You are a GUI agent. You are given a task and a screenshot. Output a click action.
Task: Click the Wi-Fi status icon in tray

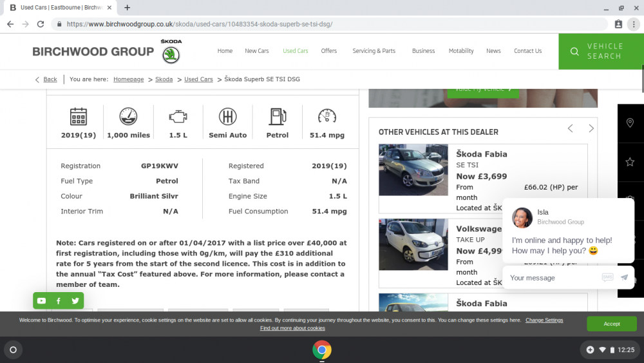[x=602, y=350]
